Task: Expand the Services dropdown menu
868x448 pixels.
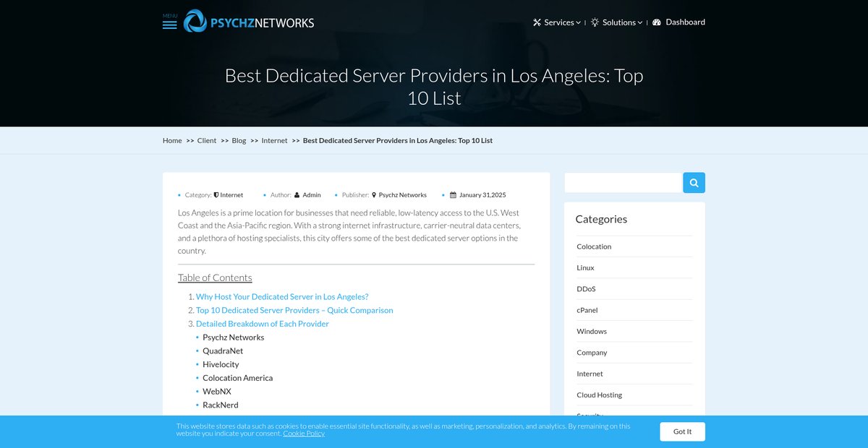Action: (562, 22)
